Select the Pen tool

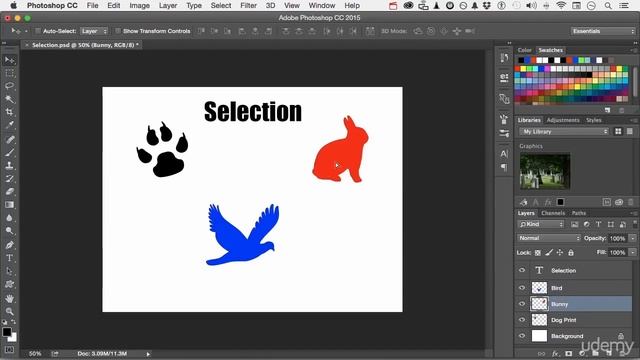pos(9,245)
